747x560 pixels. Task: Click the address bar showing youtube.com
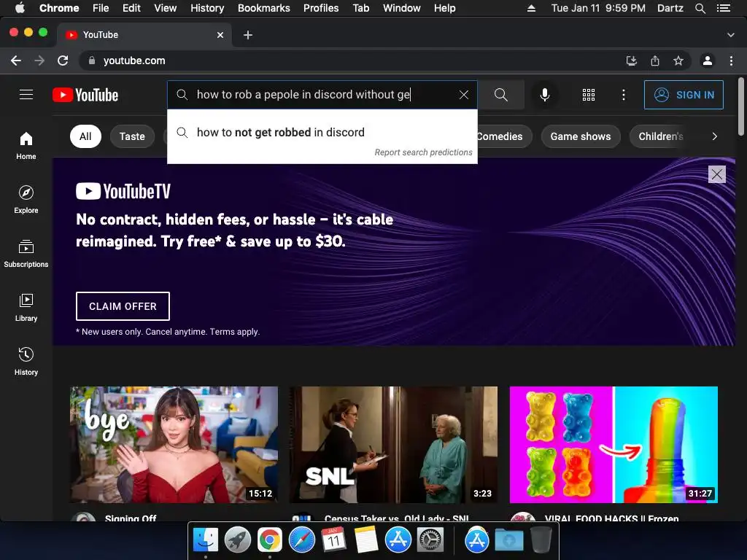tap(352, 61)
